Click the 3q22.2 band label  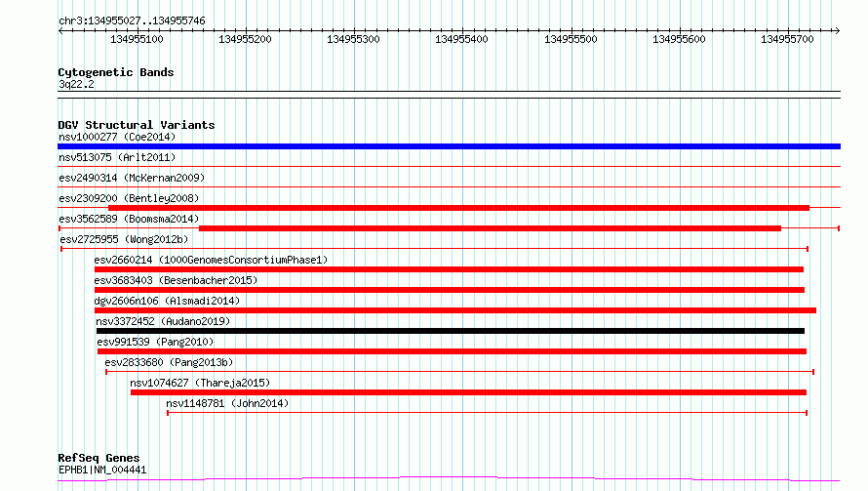coord(76,84)
